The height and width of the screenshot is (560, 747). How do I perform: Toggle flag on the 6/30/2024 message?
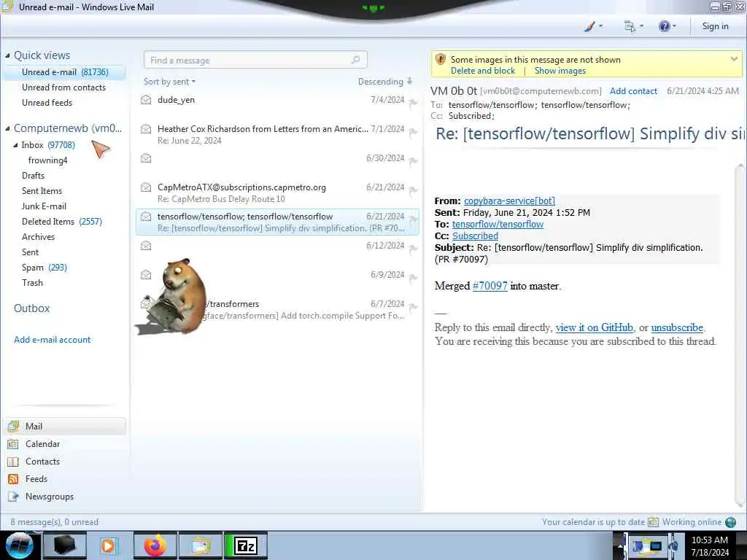click(x=413, y=161)
